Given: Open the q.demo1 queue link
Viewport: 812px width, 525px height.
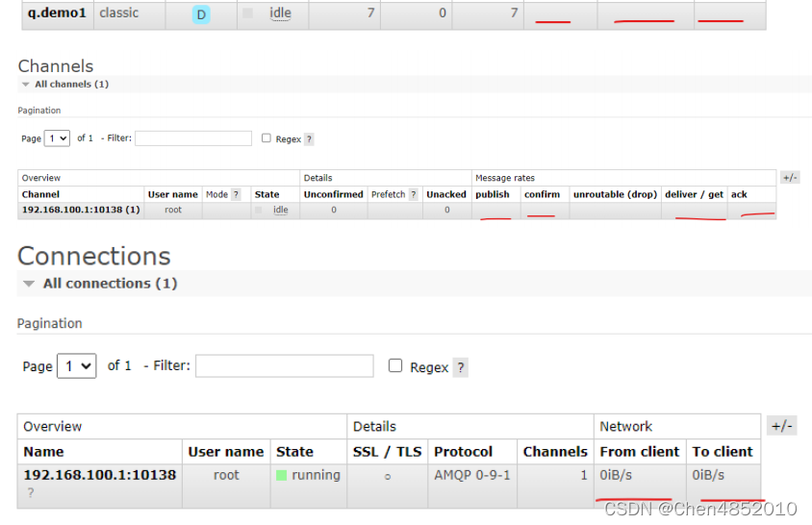Looking at the screenshot, I should (x=57, y=12).
